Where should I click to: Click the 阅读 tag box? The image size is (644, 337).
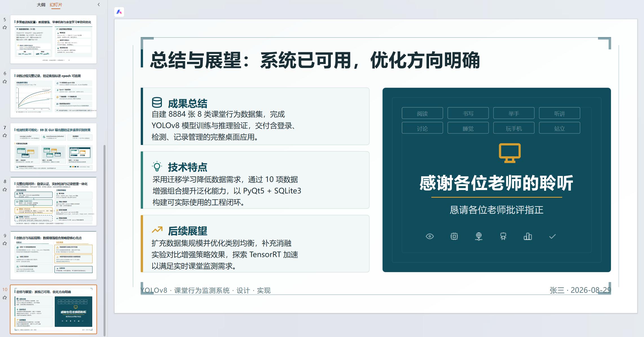422,113
